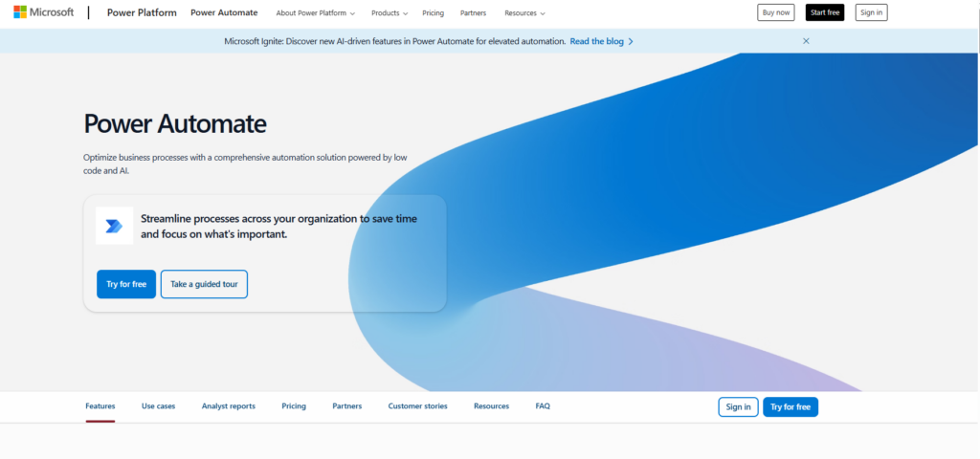Dismiss the Microsoft Ignite banner
Screen dimensions: 980x459
click(x=806, y=41)
